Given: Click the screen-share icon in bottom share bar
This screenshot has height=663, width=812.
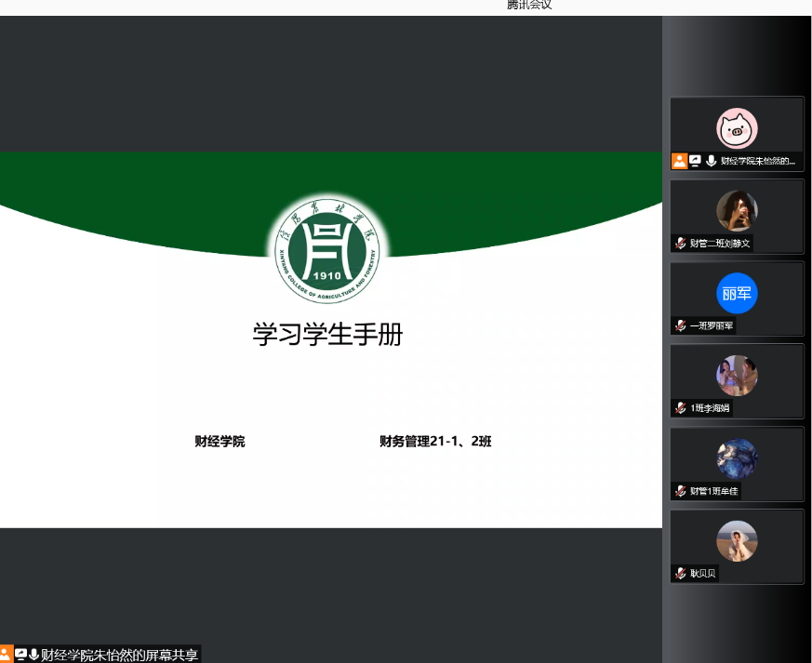Looking at the screenshot, I should point(20,655).
